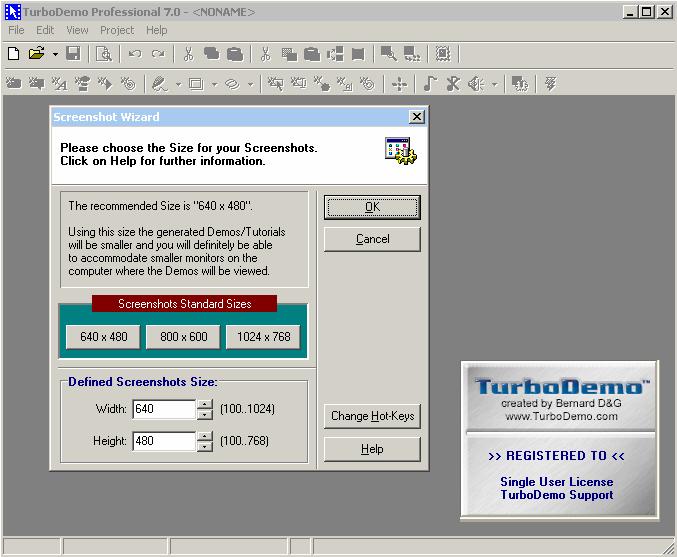Click Change Hot-Keys button
This screenshot has width=677, height=557.
coord(372,416)
